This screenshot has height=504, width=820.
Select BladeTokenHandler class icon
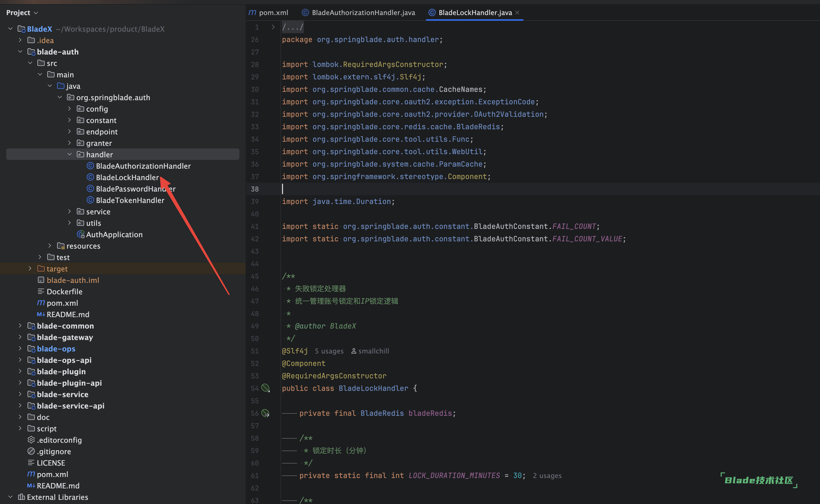click(x=90, y=200)
